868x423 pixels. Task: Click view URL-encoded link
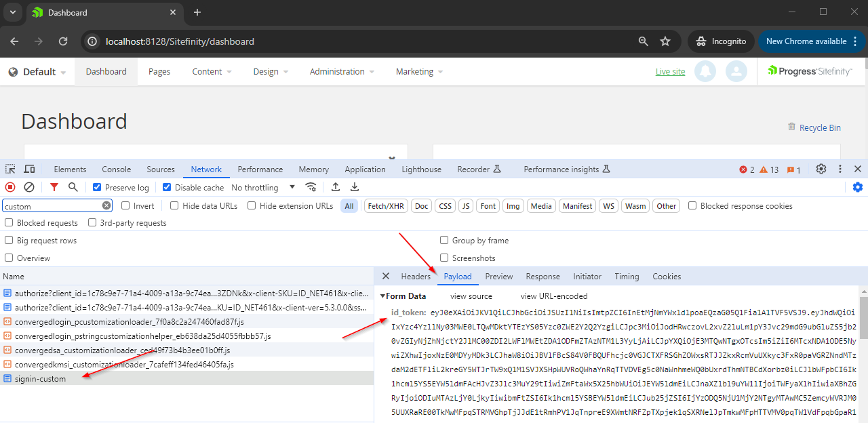click(x=554, y=296)
